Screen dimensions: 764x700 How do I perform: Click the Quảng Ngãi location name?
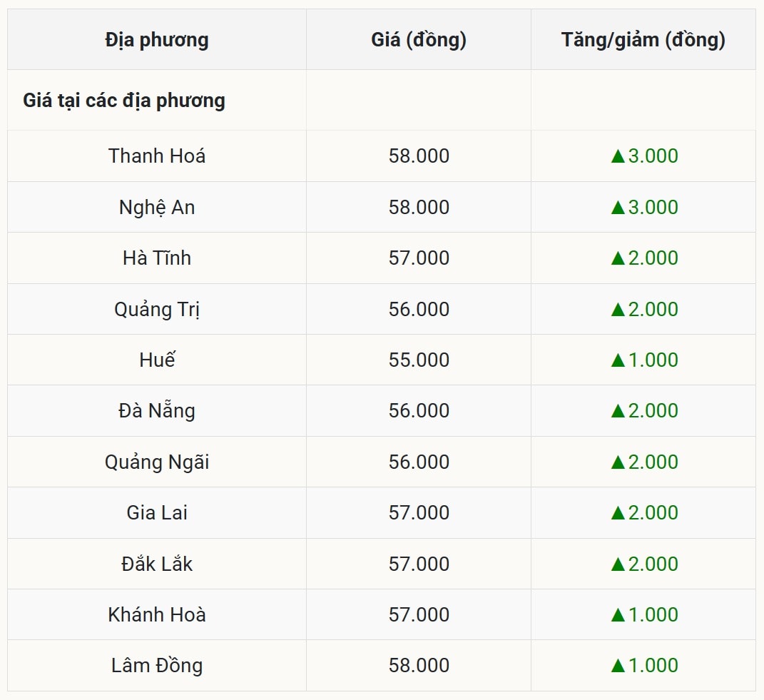click(157, 462)
